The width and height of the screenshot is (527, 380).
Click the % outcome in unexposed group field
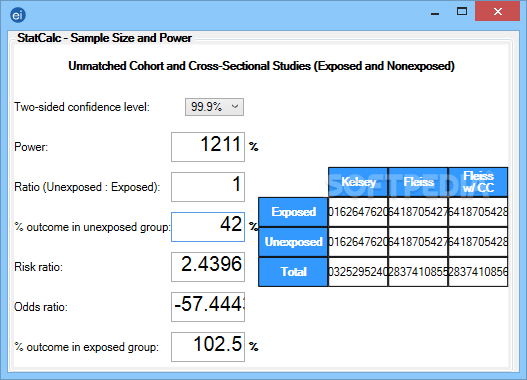click(x=208, y=227)
